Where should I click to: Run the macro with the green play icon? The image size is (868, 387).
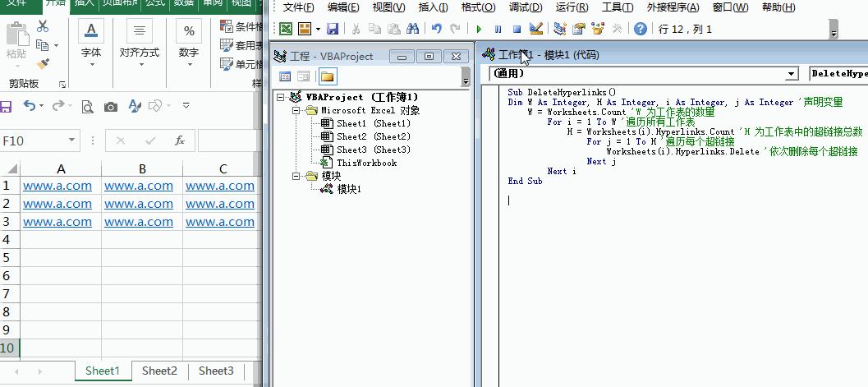(479, 29)
